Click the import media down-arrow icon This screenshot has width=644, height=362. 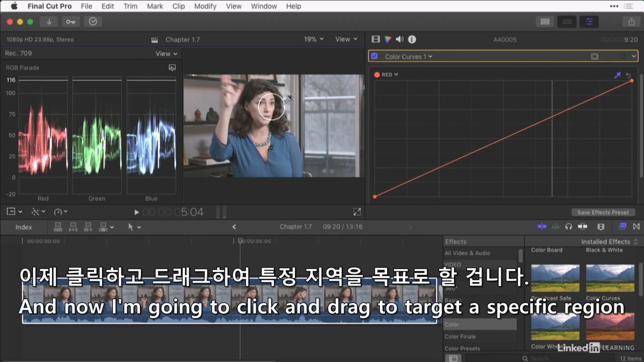[49, 22]
